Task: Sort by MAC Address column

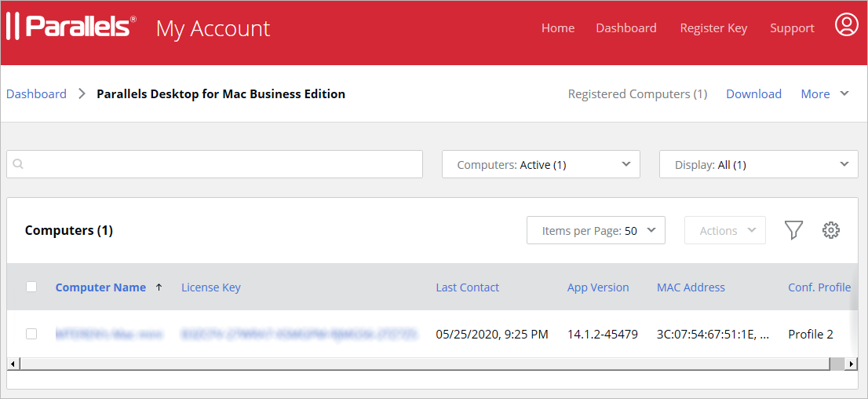Action: point(691,287)
